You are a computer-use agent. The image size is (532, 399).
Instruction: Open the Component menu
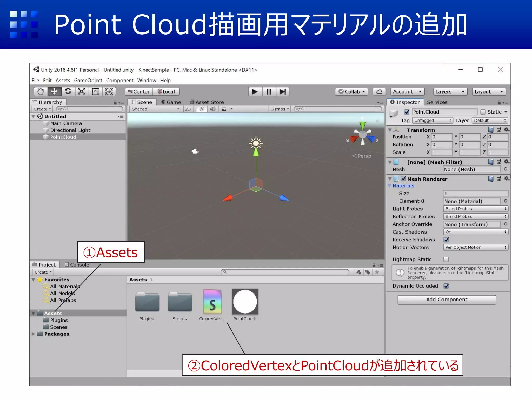click(x=119, y=80)
